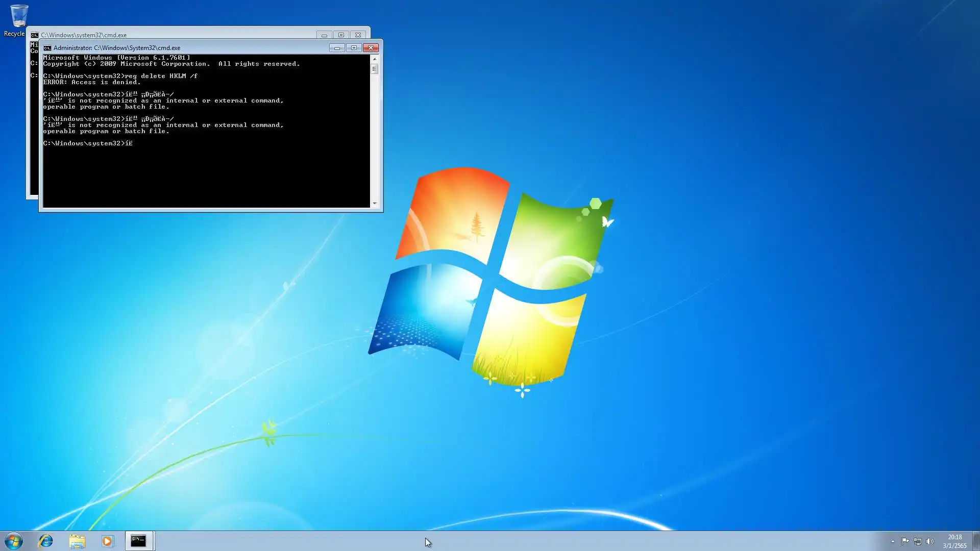Click the Show desktop corner button
This screenshot has height=551, width=980.
[976, 541]
